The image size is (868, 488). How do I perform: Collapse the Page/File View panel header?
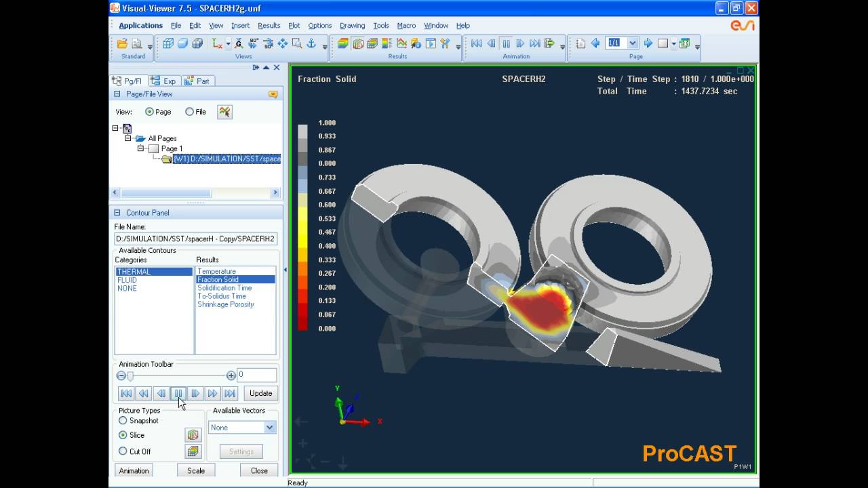pos(117,94)
